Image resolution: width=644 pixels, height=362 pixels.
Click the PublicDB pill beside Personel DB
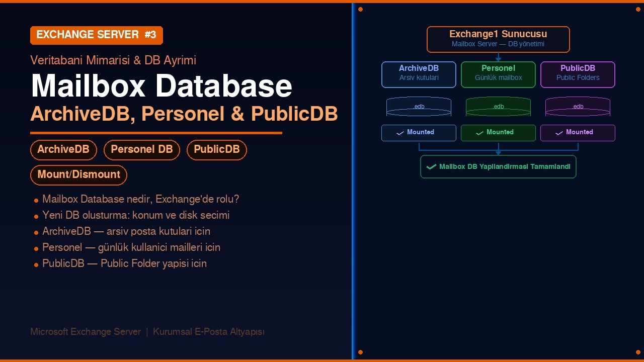(x=217, y=150)
